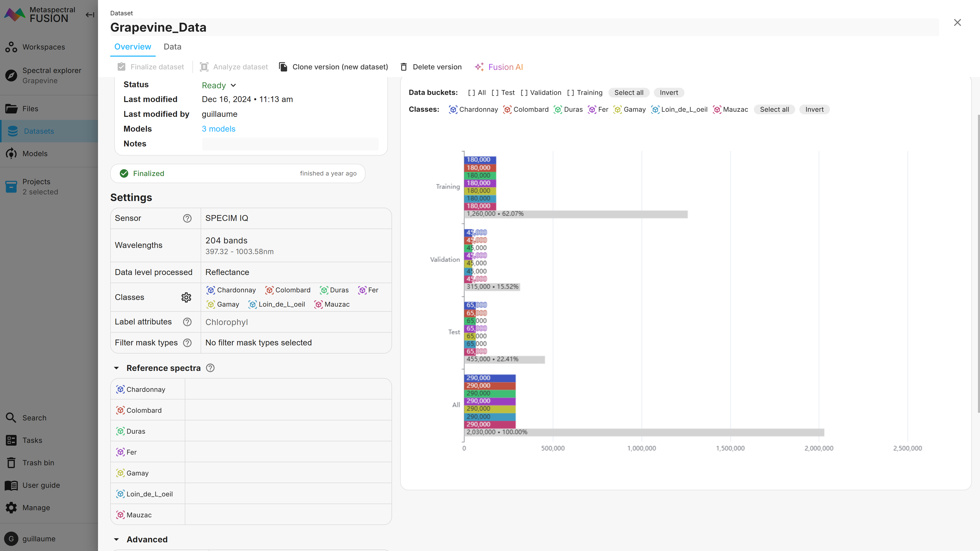The image size is (980, 551).
Task: Click the Sensor help question icon
Action: 187,218
